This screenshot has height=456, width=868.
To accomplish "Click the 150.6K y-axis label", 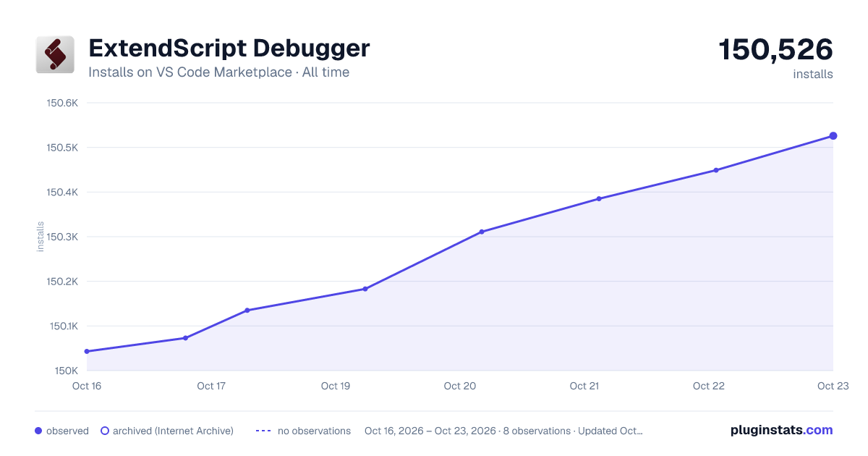I will [x=62, y=103].
